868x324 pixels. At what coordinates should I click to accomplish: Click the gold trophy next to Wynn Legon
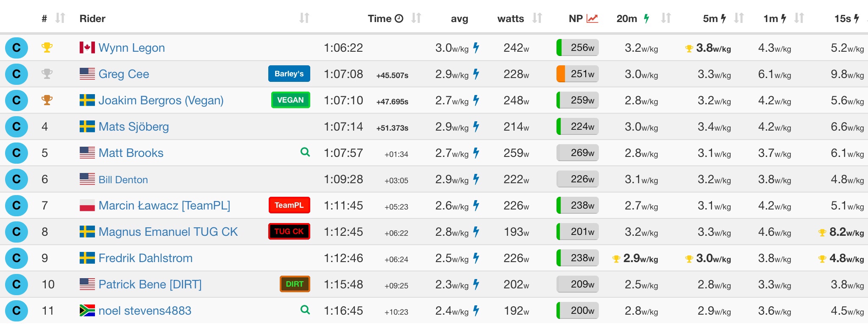point(47,47)
